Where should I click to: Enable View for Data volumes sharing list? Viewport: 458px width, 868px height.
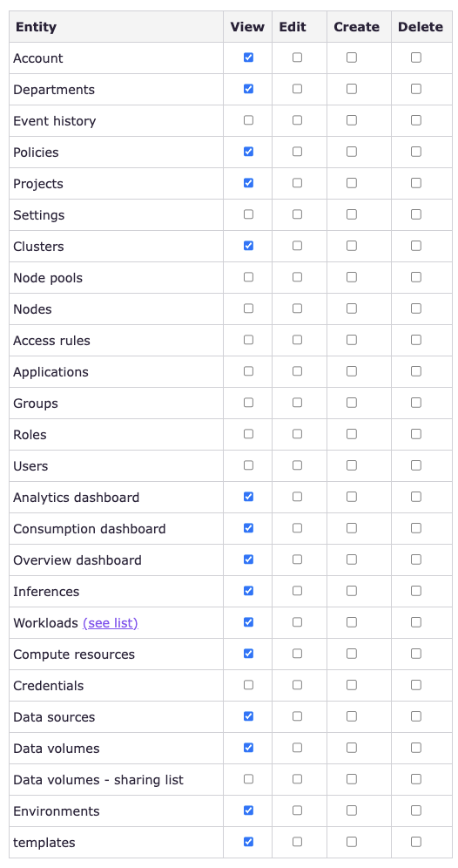(248, 779)
